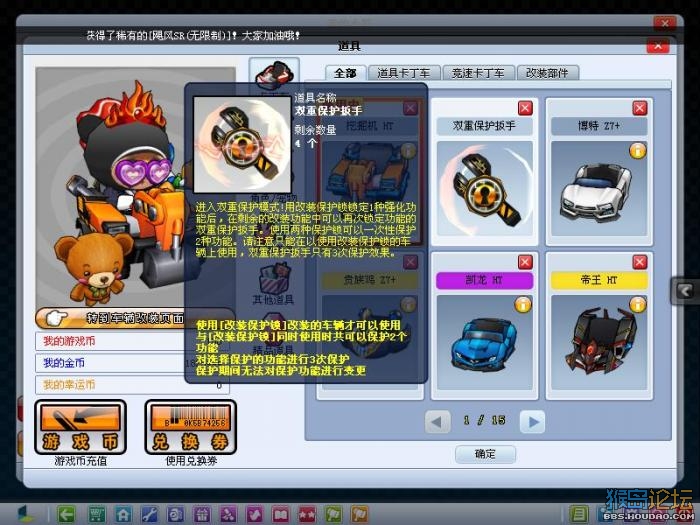Image resolution: width=700 pixels, height=525 pixels.
Task: Go back with the green arrow icon
Action: pos(66,515)
